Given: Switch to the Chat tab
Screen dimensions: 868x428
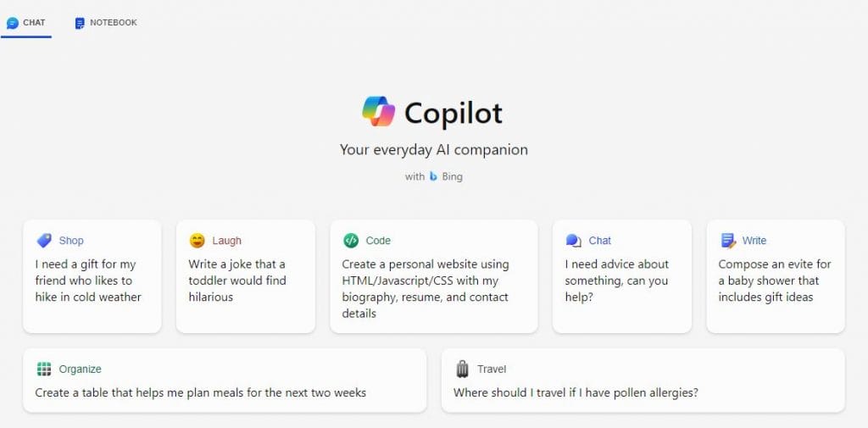Looking at the screenshot, I should click(x=26, y=23).
